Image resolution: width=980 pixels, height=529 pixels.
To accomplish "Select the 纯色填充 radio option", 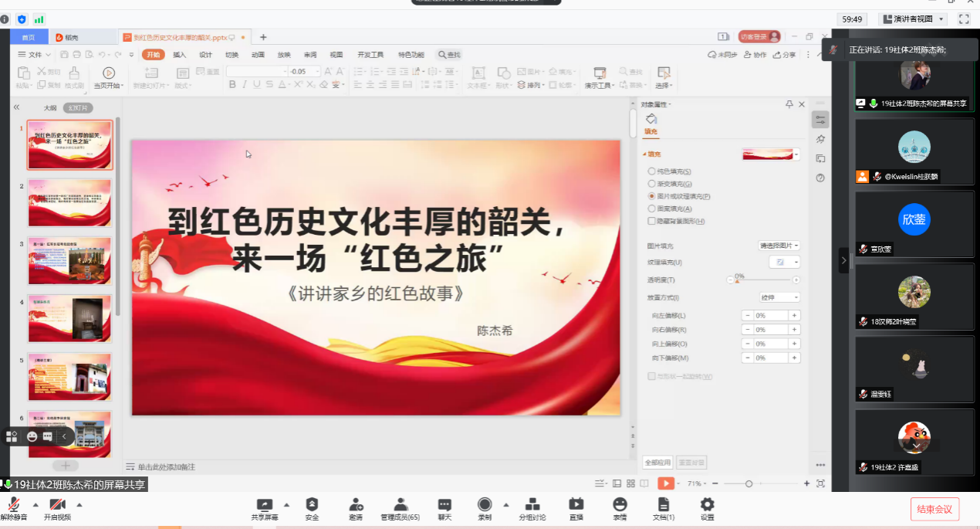I will point(652,171).
